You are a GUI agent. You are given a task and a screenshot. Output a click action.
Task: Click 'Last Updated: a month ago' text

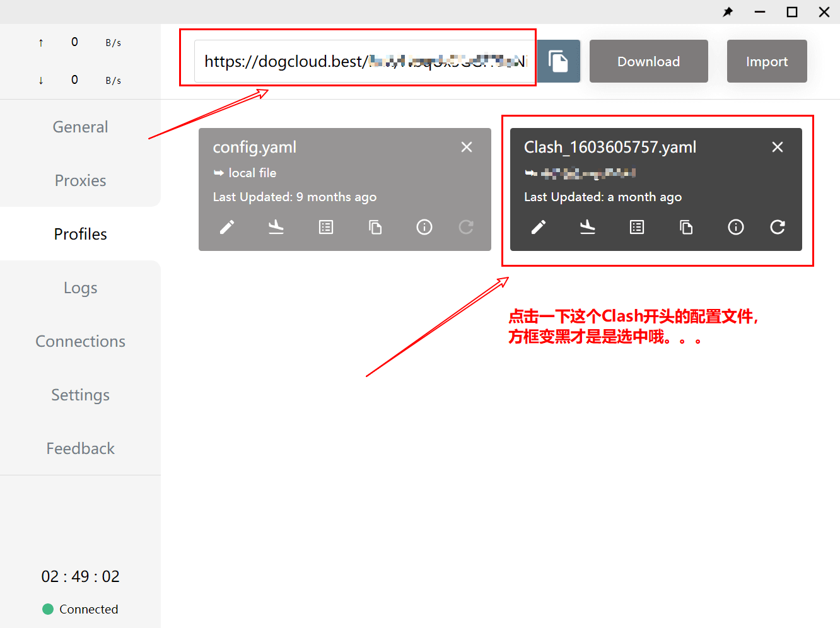coord(603,197)
